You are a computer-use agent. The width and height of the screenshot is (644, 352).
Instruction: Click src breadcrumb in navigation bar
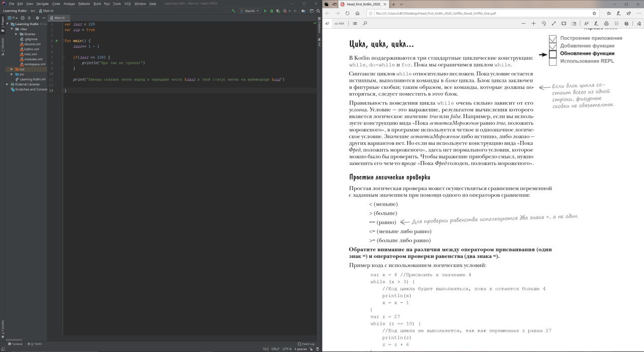(x=33, y=11)
